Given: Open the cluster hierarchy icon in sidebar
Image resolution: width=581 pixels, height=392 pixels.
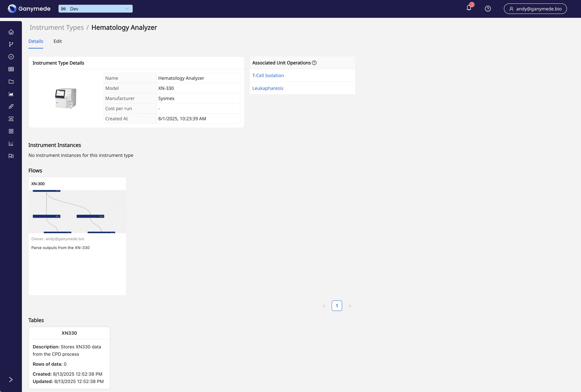Looking at the screenshot, I should pos(11,119).
